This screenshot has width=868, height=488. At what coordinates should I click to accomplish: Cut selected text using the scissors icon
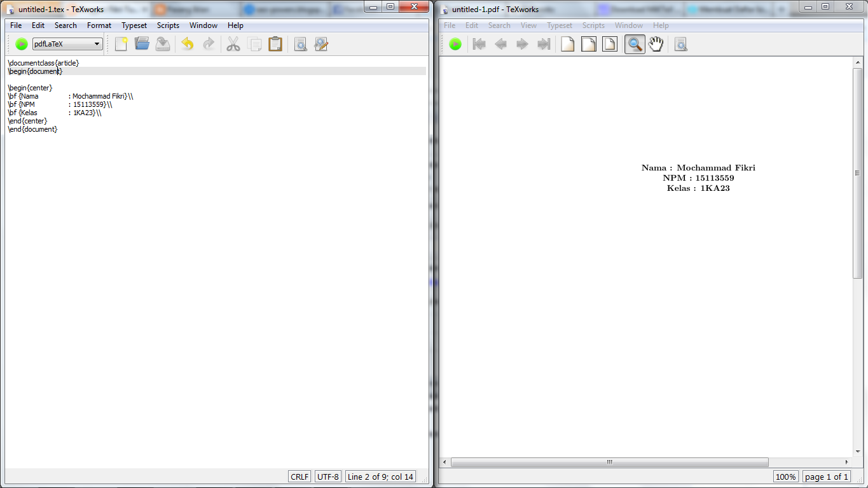(233, 43)
